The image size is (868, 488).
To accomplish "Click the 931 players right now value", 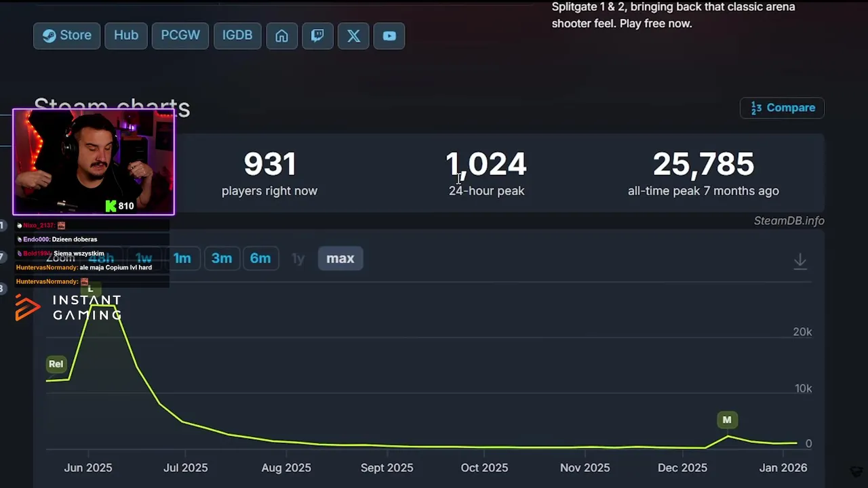I will coord(270,165).
